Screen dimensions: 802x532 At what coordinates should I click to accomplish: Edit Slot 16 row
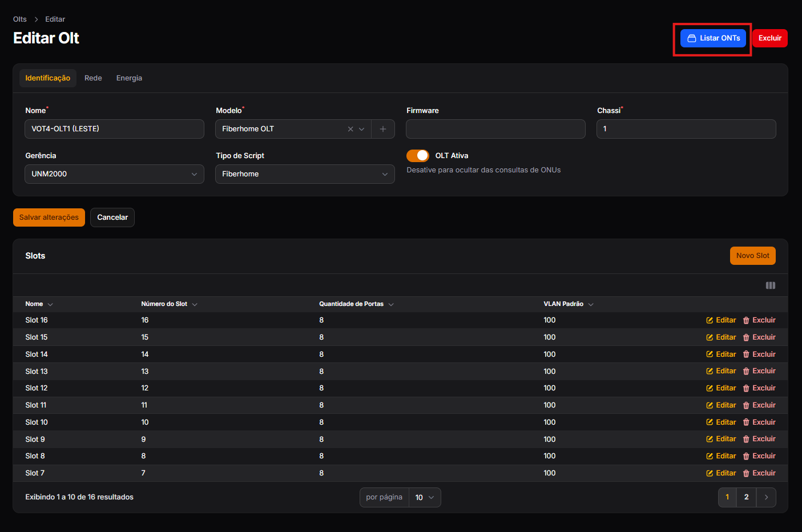click(x=721, y=320)
